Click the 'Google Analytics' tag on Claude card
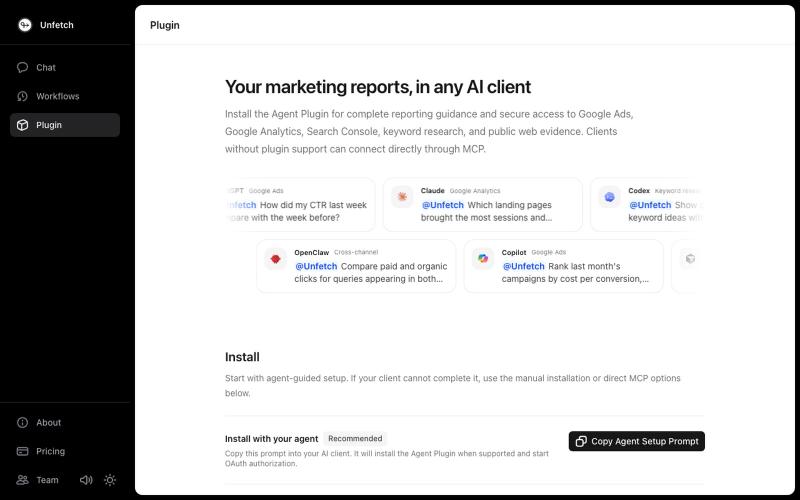The image size is (800, 500). click(x=475, y=191)
